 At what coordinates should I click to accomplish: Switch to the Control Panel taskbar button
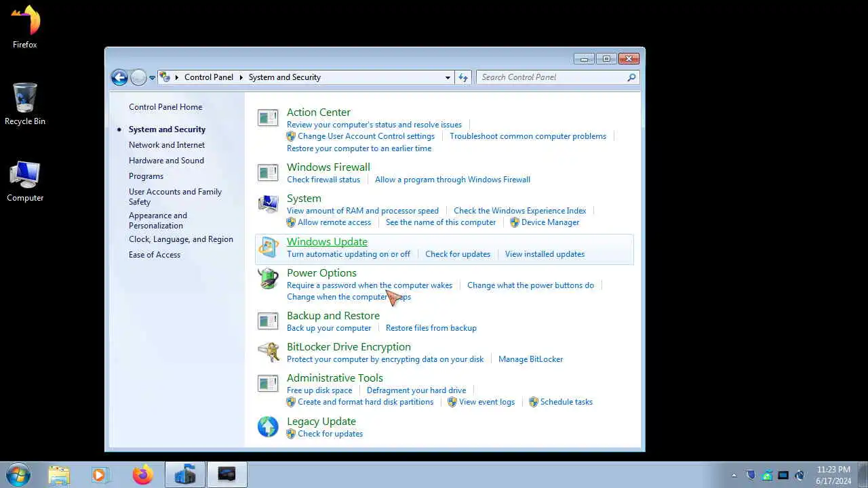click(x=184, y=475)
